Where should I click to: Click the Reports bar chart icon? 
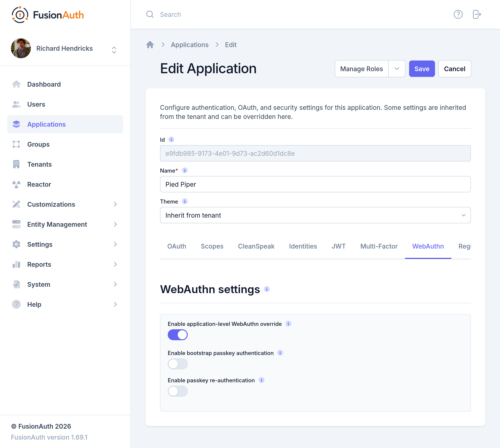pyautogui.click(x=16, y=264)
